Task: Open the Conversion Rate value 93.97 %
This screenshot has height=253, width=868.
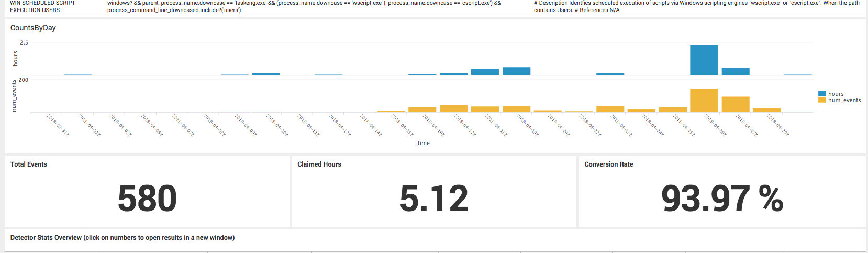Action: coord(722,199)
